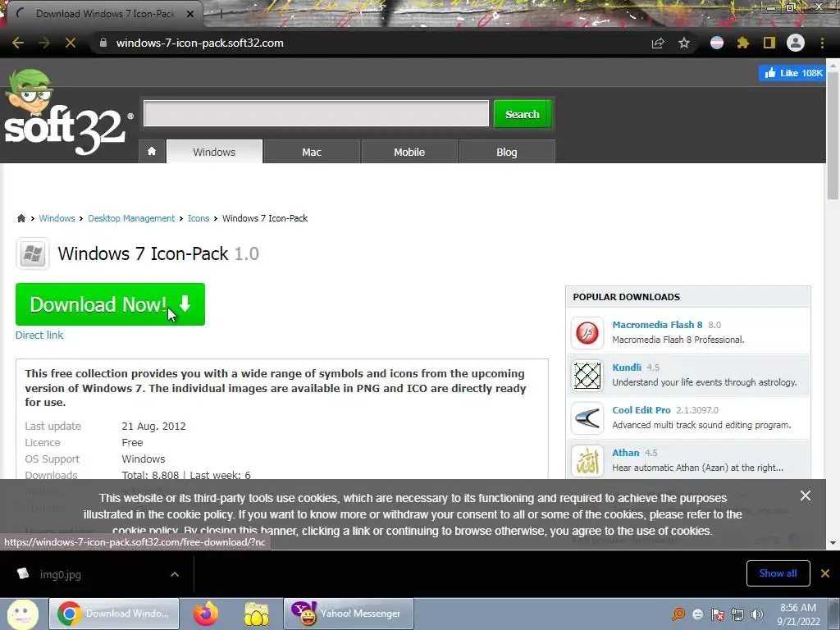Click the browser back arrow
This screenshot has width=840, height=630.
(x=18, y=43)
